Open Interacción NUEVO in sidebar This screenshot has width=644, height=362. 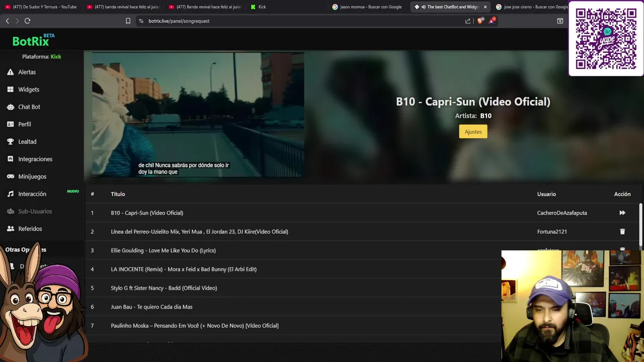[x=32, y=194]
